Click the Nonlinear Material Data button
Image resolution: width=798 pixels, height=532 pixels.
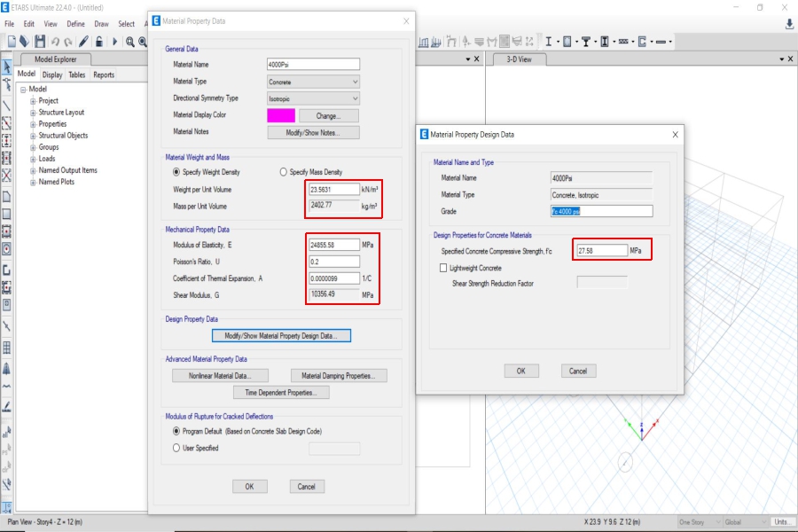(220, 376)
